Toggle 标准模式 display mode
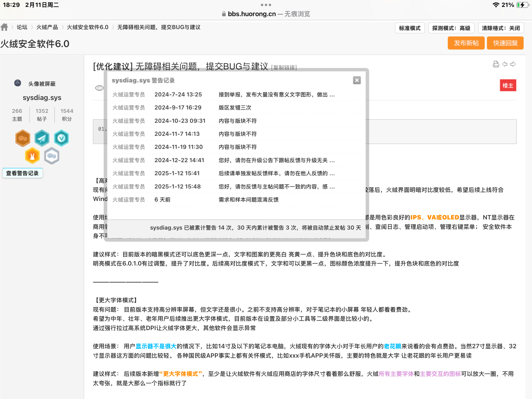 click(x=410, y=28)
